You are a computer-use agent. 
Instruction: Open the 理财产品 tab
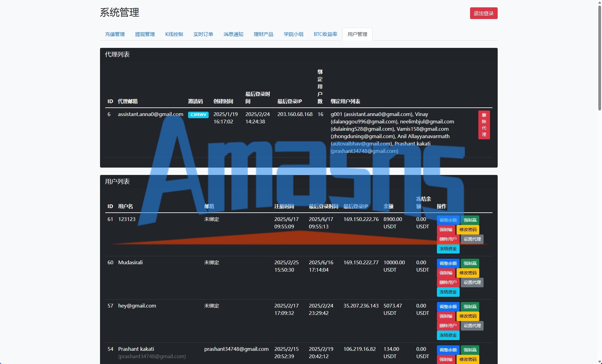click(x=263, y=34)
